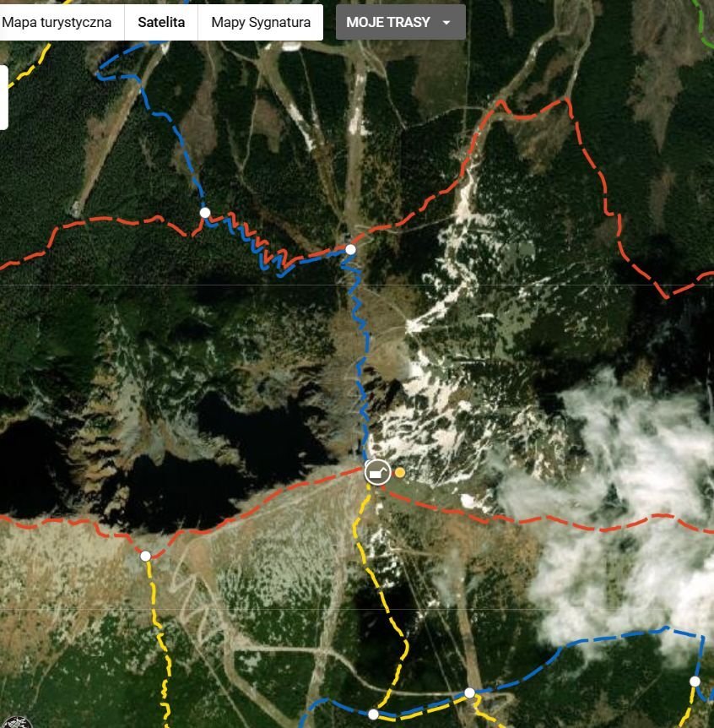The height and width of the screenshot is (728, 714).
Task: Open the Mapy Sygnatura tab
Action: [x=261, y=22]
